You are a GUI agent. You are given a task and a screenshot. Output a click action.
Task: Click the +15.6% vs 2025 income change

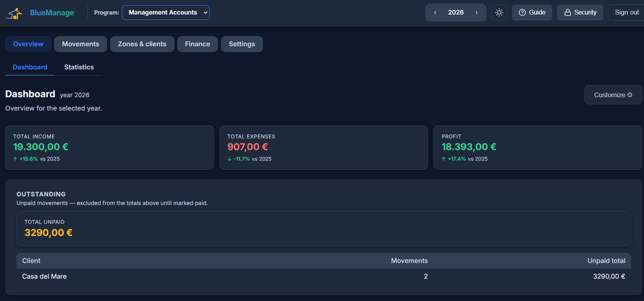[36, 159]
